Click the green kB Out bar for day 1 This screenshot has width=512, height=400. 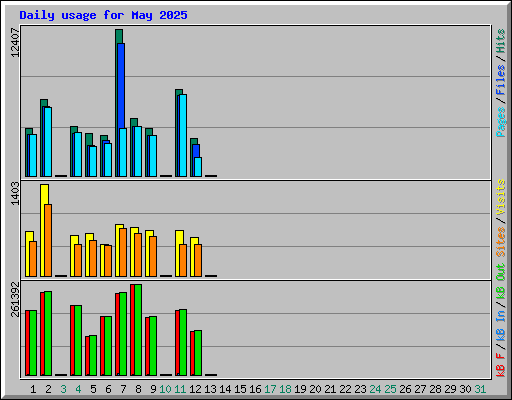(x=33, y=343)
